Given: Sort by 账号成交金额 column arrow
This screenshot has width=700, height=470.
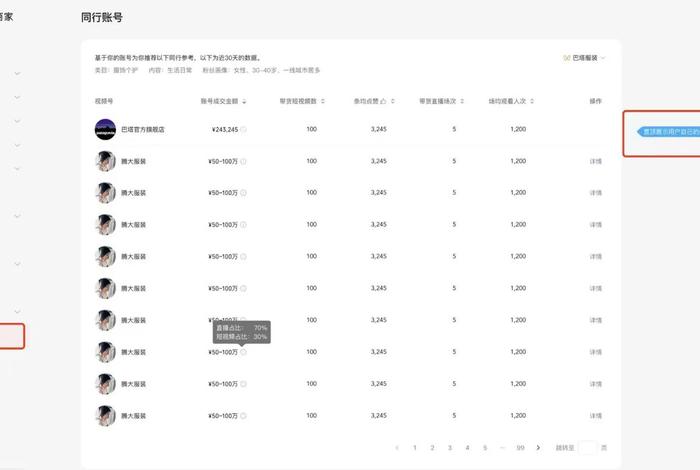Looking at the screenshot, I should [244, 102].
